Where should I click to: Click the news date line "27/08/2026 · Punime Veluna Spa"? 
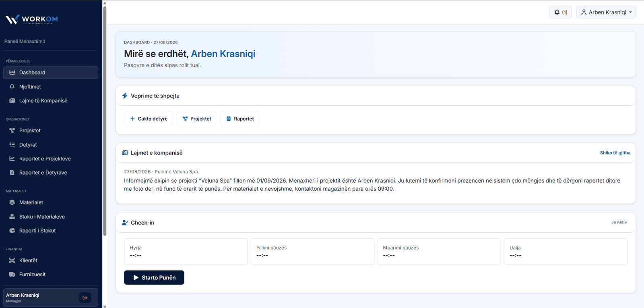(161, 172)
